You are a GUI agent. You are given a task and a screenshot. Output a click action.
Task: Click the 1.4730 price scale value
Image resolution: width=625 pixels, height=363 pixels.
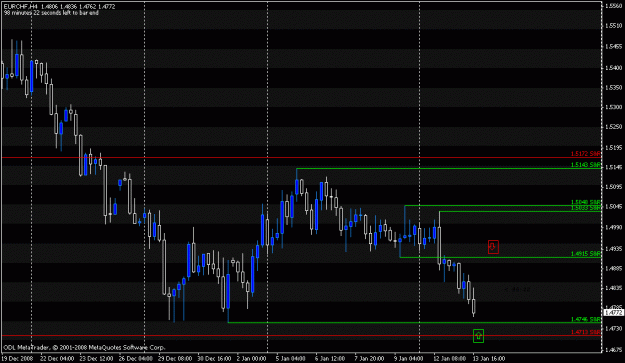(614, 328)
